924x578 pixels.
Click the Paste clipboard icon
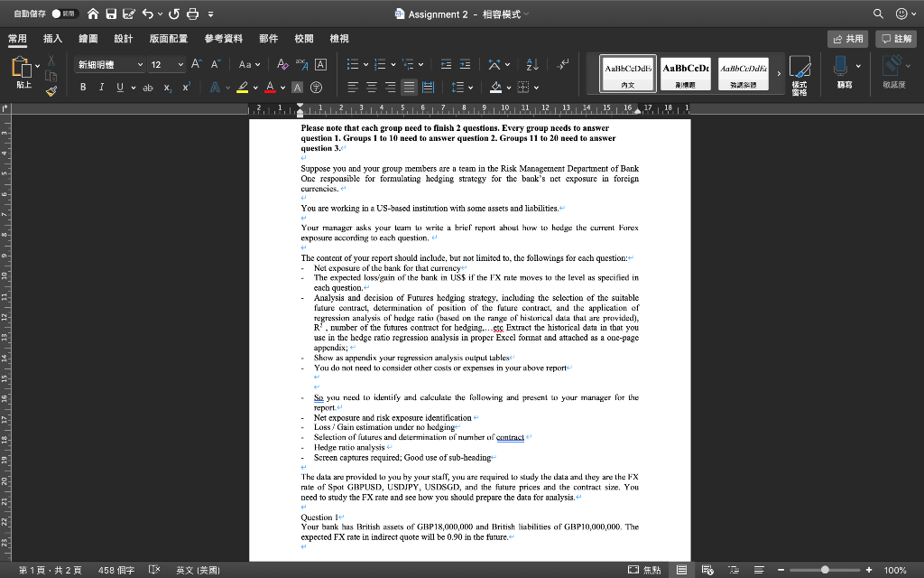point(22,68)
